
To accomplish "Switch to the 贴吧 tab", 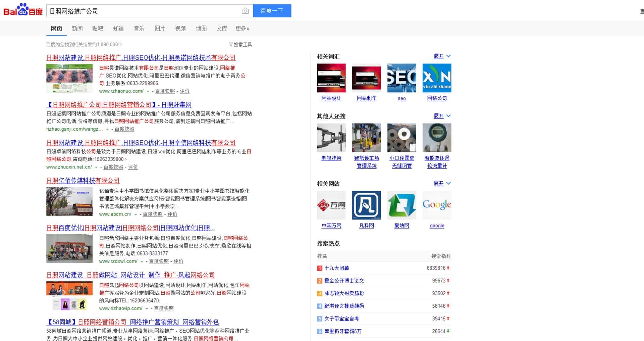I will tap(98, 29).
